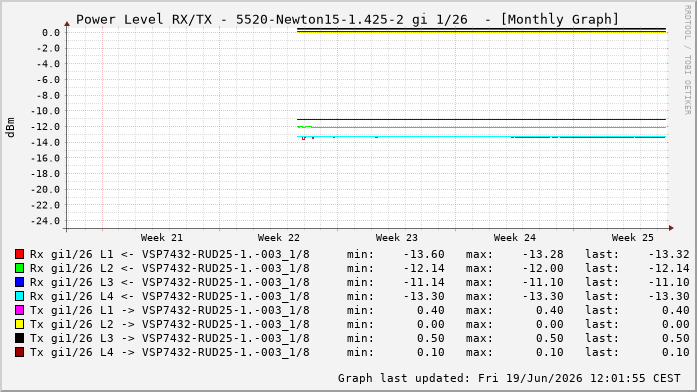Viewport: 697px width, 392px height.
Task: Click the green Rx L2 legend swatch
Action: 19,268
